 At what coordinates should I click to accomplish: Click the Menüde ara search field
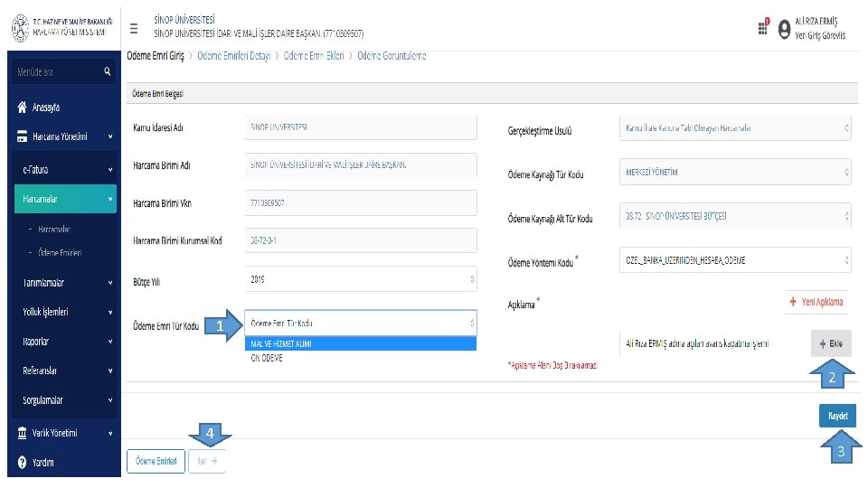coord(64,72)
